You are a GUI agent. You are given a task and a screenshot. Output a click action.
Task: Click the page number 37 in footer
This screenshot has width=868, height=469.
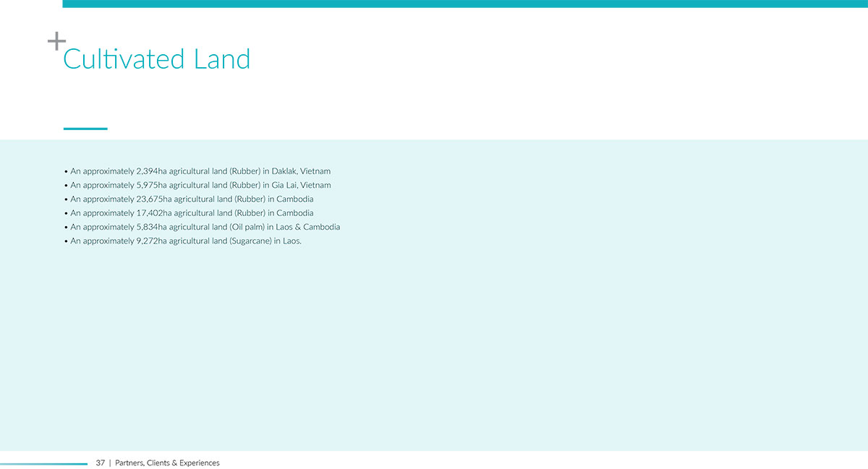tap(101, 462)
